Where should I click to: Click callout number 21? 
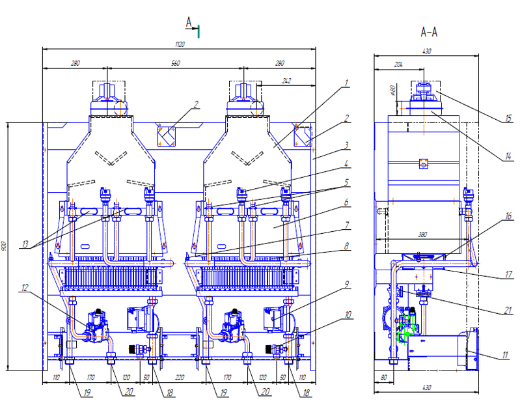tap(508, 312)
